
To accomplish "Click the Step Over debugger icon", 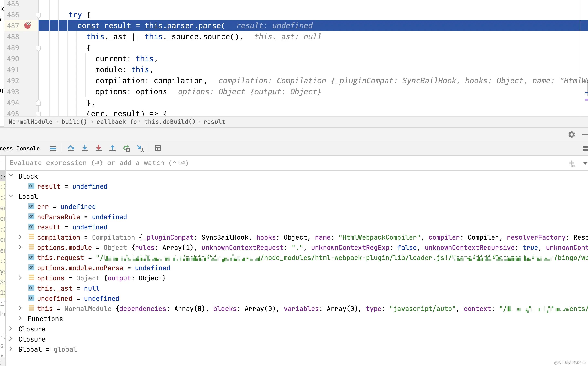I will coord(71,148).
